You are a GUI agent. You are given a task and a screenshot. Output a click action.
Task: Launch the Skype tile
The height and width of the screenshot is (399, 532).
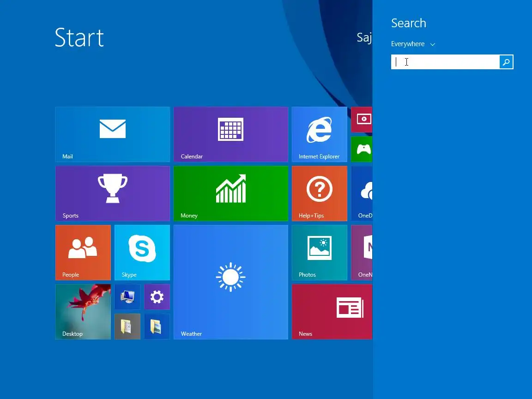pos(142,253)
